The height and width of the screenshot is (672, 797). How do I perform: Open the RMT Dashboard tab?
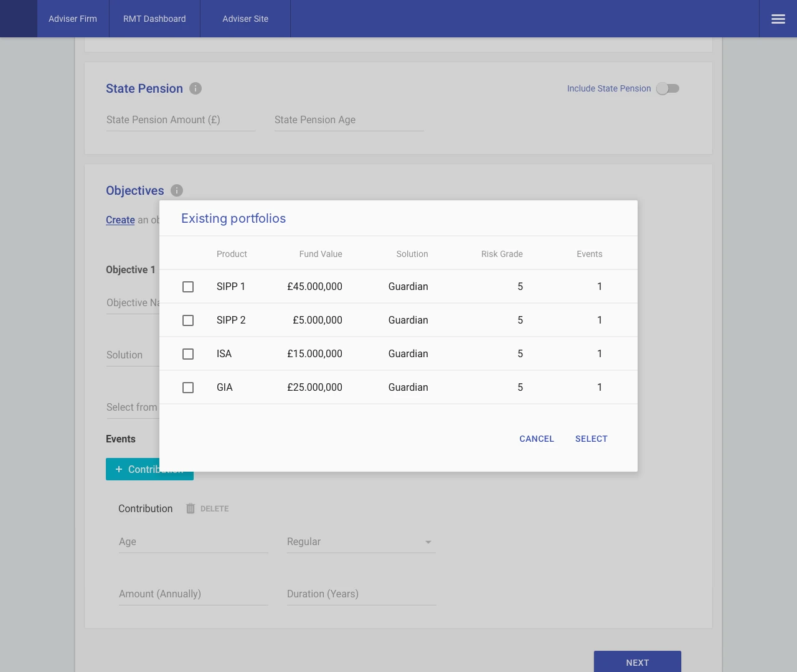tap(154, 19)
